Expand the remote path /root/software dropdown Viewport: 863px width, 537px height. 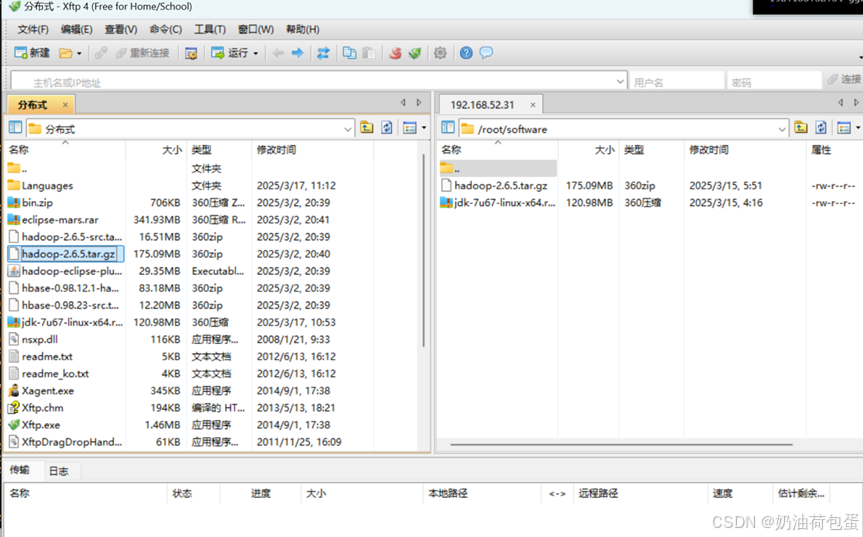click(x=782, y=129)
